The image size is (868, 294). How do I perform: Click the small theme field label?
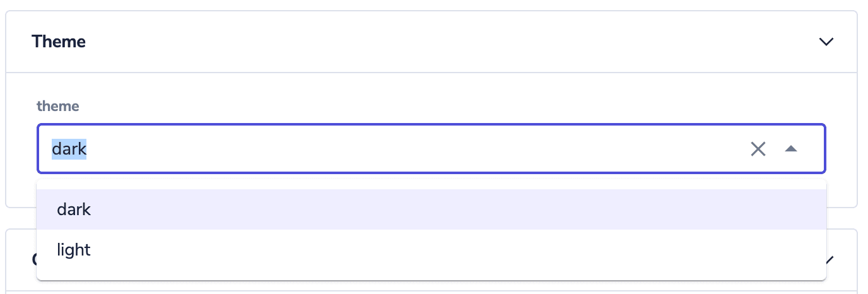coord(57,106)
